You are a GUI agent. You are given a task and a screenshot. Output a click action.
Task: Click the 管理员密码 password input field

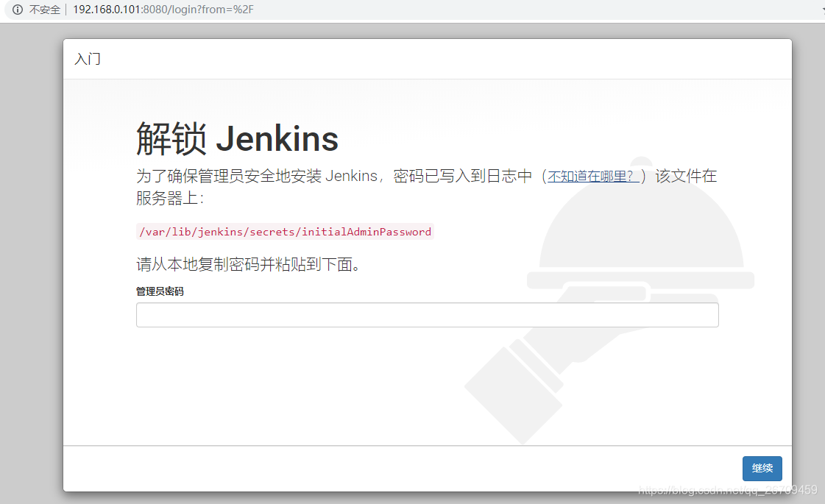(x=428, y=315)
